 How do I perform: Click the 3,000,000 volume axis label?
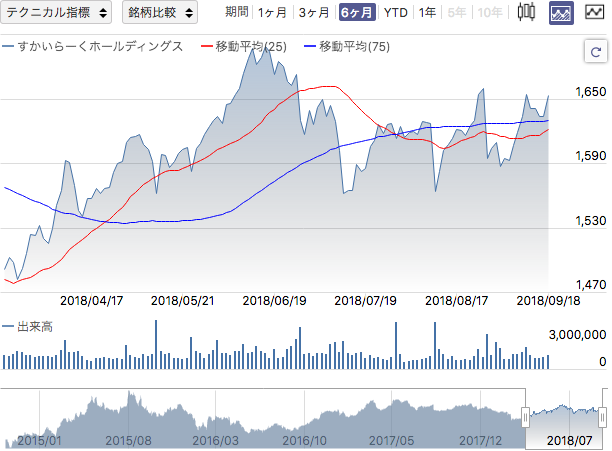pos(577,334)
